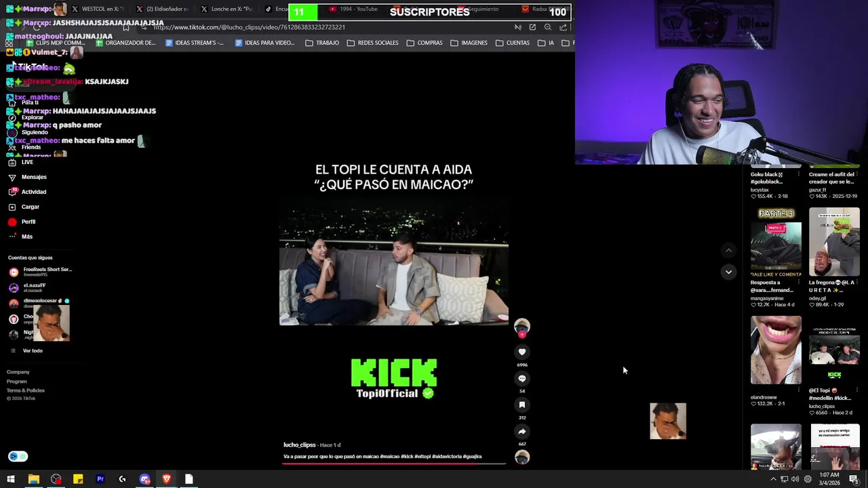Expand the CUENTAS bookmarks folder
The width and height of the screenshot is (868, 488).
pyautogui.click(x=513, y=43)
